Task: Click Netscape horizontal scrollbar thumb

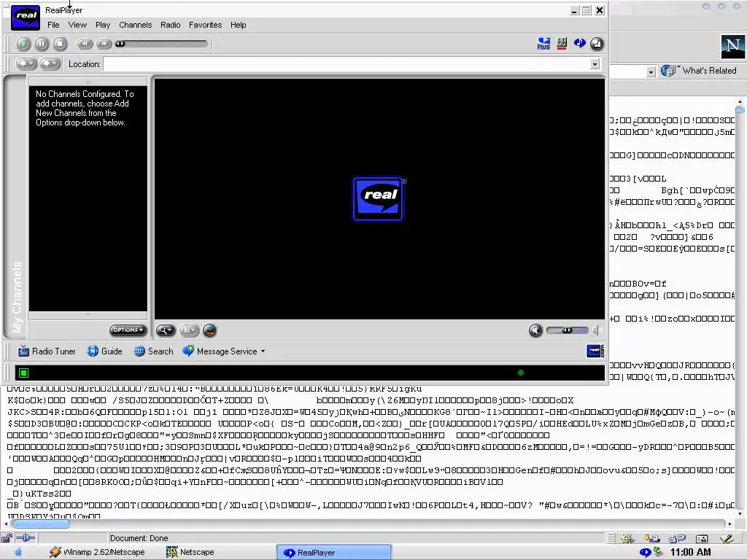Action: tap(41, 524)
